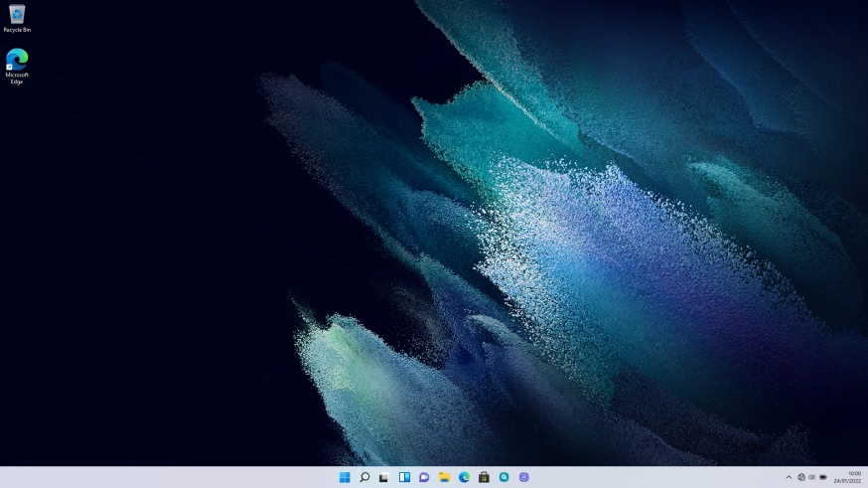Image resolution: width=868 pixels, height=488 pixels.
Task: Click the teal magnifier app taskbar icon
Action: 505,477
